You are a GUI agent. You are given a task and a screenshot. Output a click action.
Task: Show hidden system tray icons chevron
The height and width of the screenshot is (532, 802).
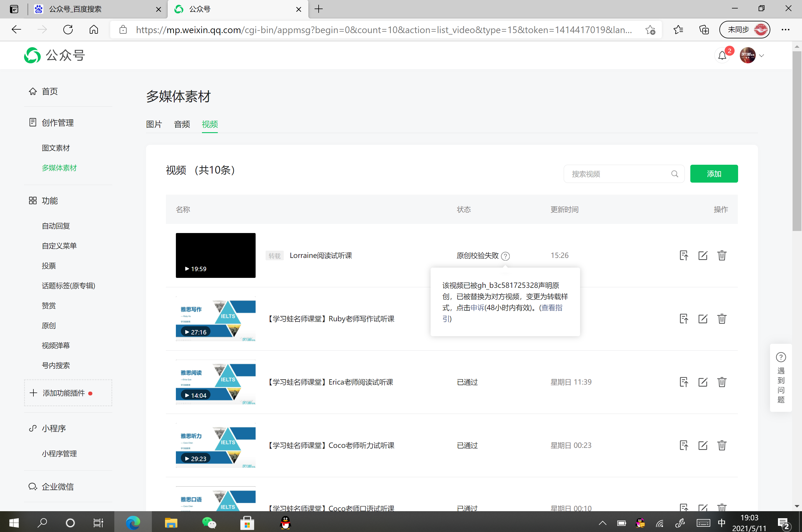(x=602, y=523)
